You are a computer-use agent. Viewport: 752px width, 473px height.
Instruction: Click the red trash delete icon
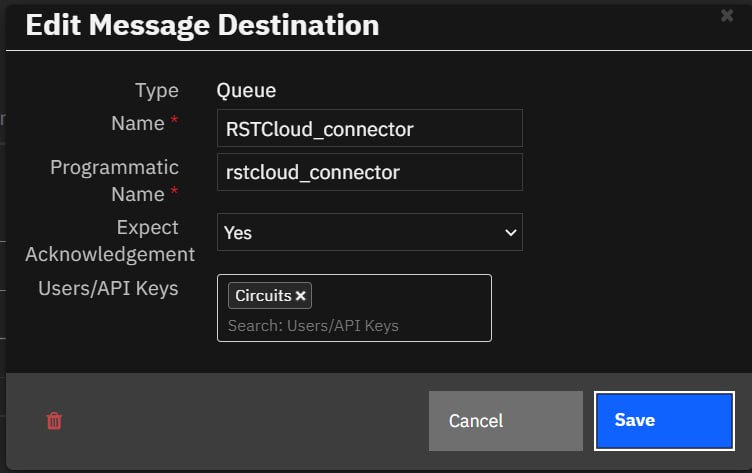click(54, 421)
